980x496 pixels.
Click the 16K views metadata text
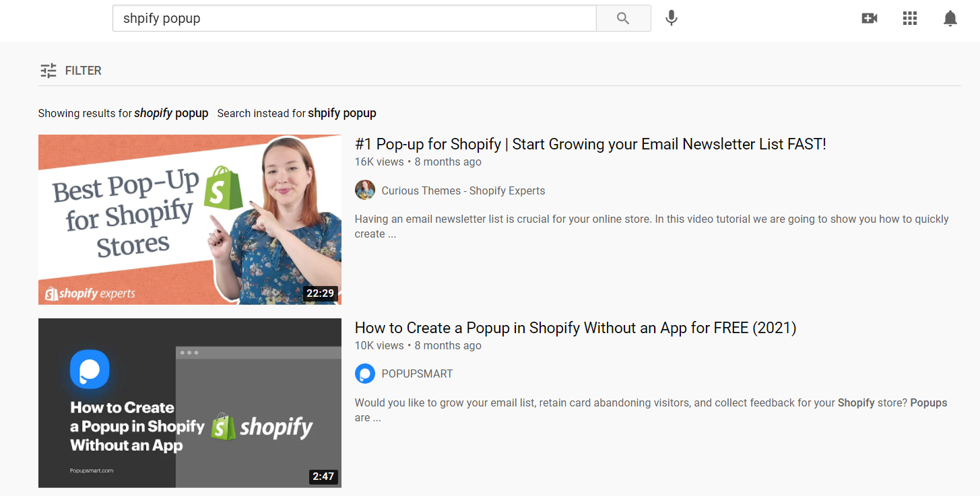(379, 162)
